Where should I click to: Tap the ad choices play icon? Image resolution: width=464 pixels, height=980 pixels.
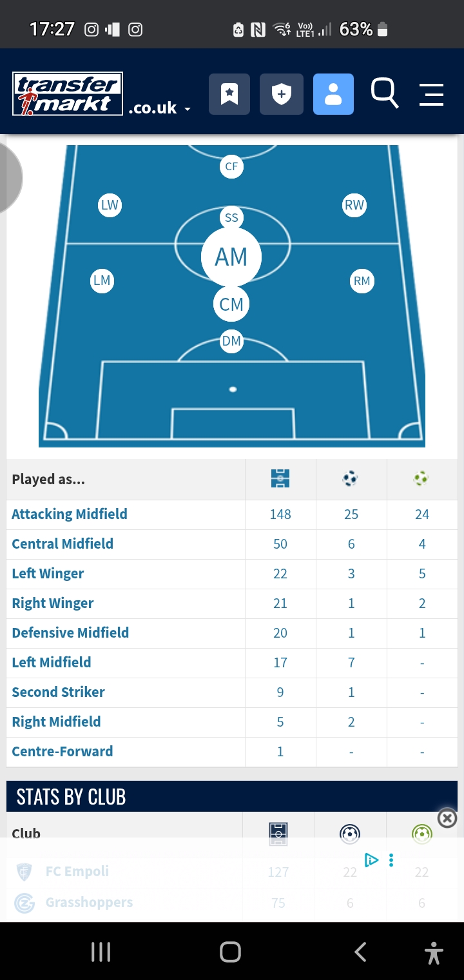point(371,859)
